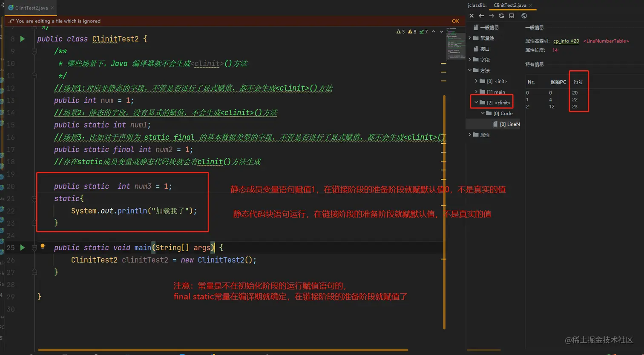Run ClinitTest2 class from the line 8 gutter
This screenshot has height=355, width=644.
click(x=22, y=39)
